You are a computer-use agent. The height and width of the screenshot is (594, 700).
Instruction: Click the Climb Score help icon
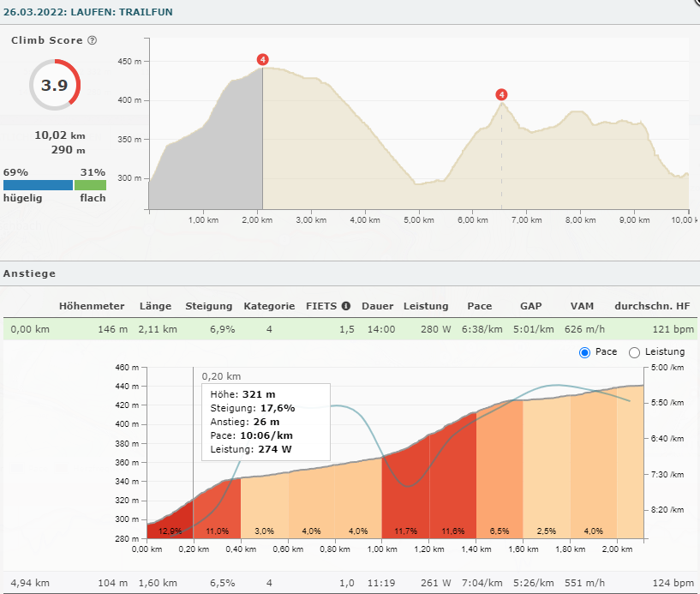(x=93, y=40)
